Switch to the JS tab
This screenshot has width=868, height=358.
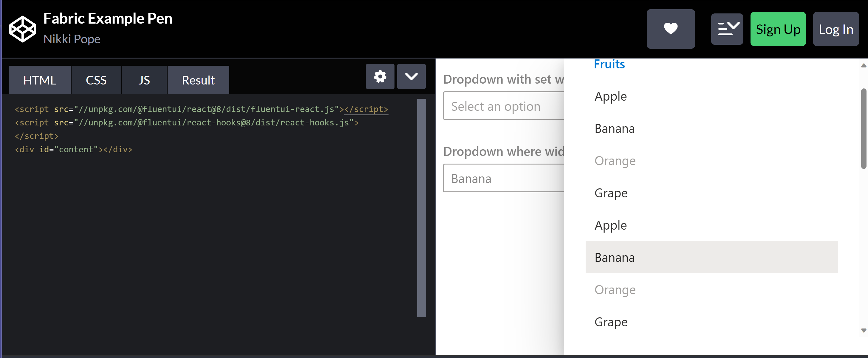(144, 80)
